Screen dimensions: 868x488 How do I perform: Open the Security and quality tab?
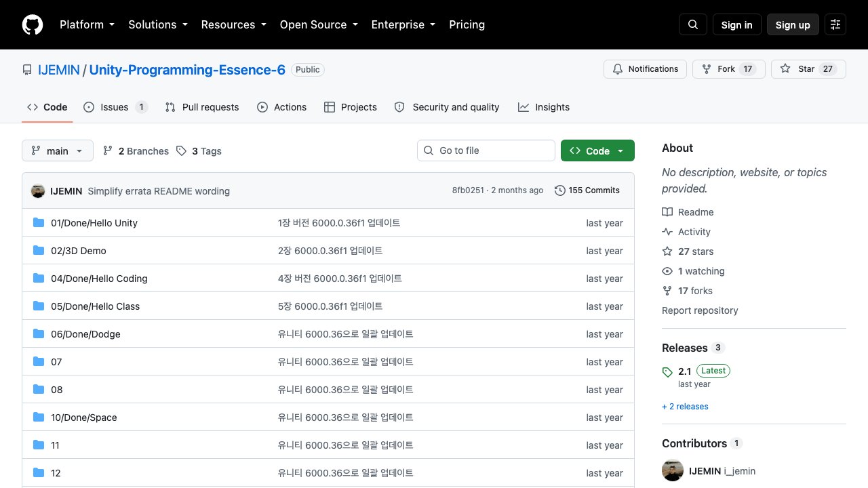[x=447, y=107]
